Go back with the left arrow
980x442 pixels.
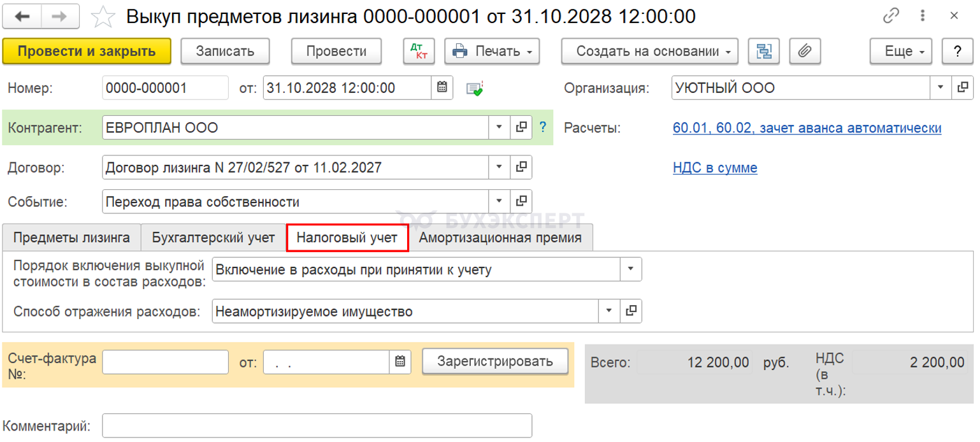tap(24, 17)
